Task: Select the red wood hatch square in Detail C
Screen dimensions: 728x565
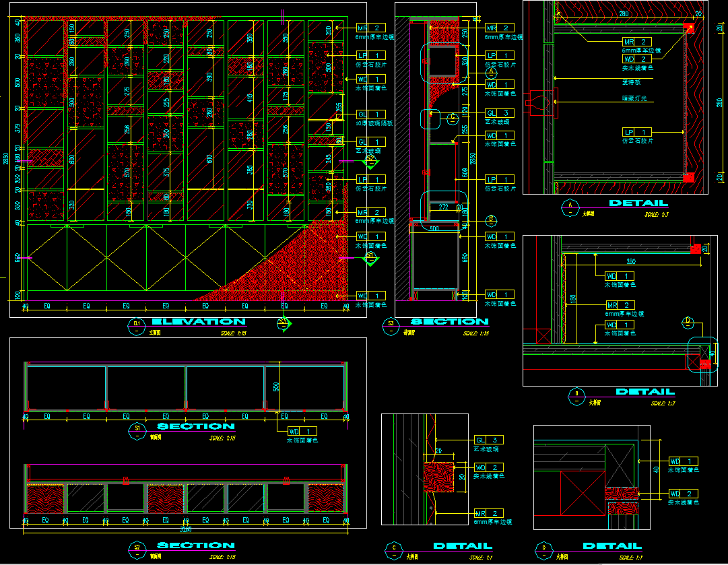Action: 438,477
